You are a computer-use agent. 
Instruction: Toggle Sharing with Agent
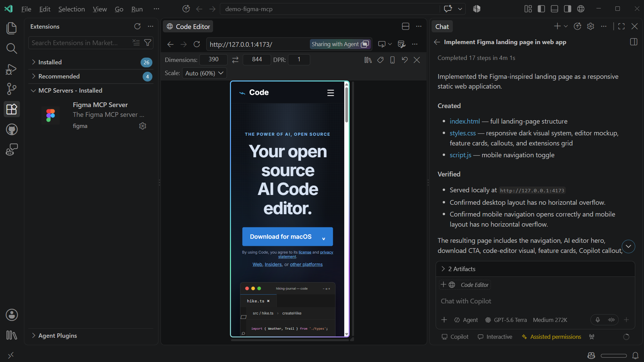(340, 44)
